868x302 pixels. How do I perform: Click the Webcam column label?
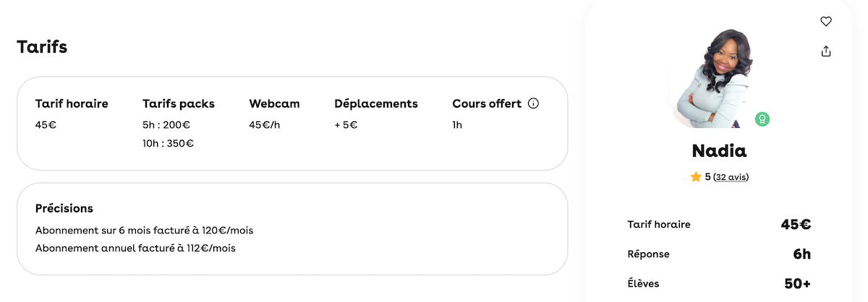pos(274,103)
